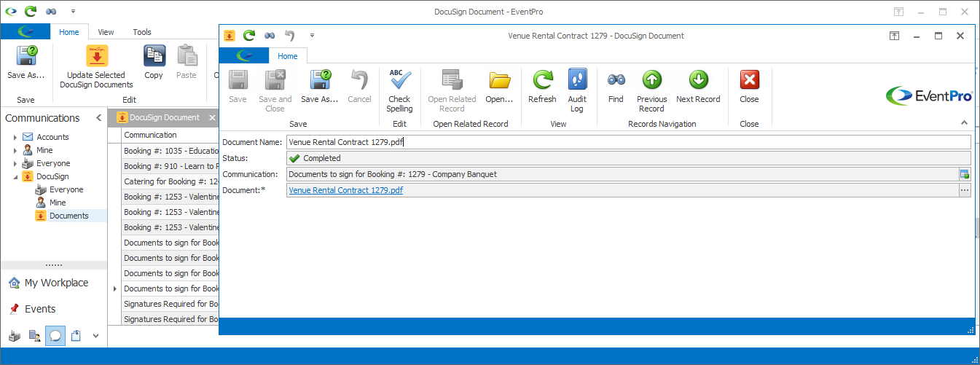The image size is (980, 365).
Task: Click the Document Name input field
Action: (x=628, y=142)
